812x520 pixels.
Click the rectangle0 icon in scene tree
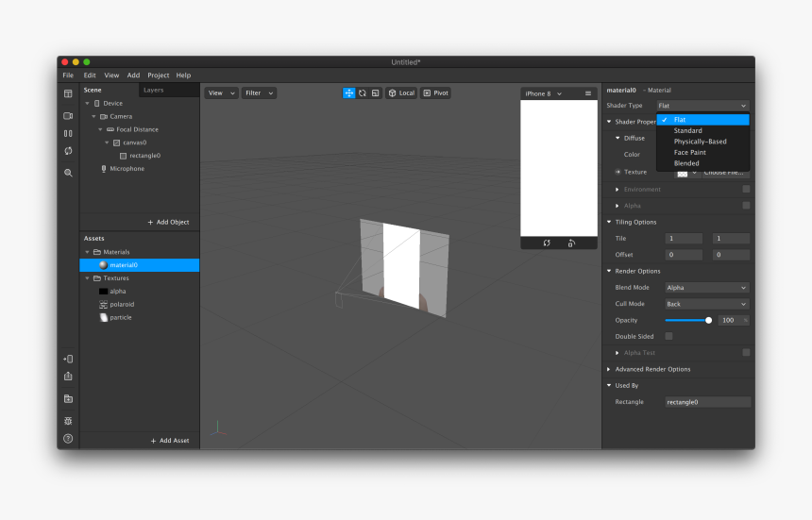pyautogui.click(x=124, y=156)
